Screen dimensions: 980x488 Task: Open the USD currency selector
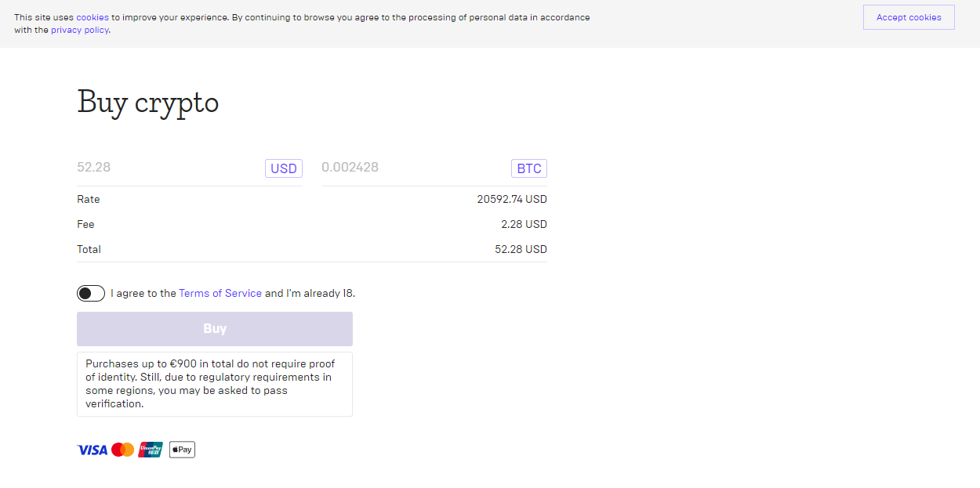point(284,168)
